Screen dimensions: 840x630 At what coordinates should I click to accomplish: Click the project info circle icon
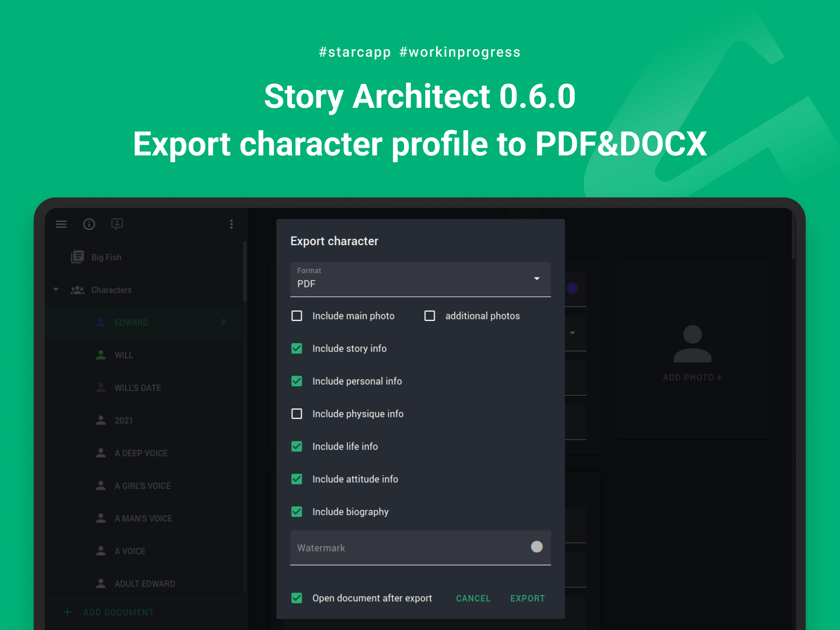click(x=89, y=224)
